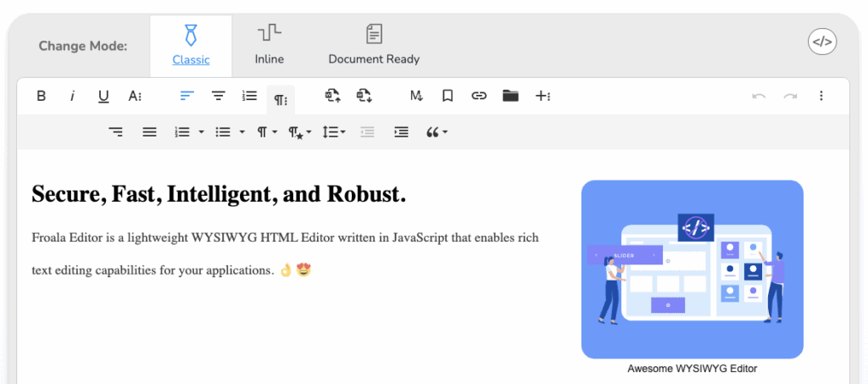This screenshot has height=384, width=868.
Task: Click the increase indent icon
Action: click(401, 131)
